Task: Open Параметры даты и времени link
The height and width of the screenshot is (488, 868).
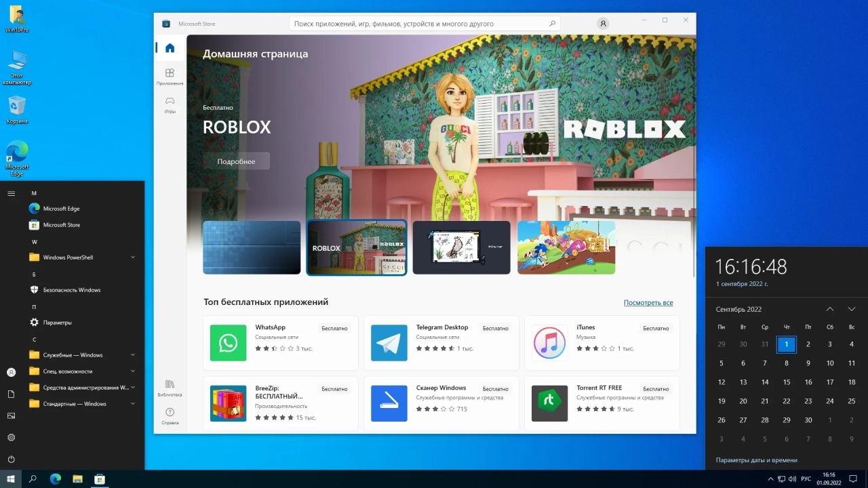Action: click(x=756, y=460)
